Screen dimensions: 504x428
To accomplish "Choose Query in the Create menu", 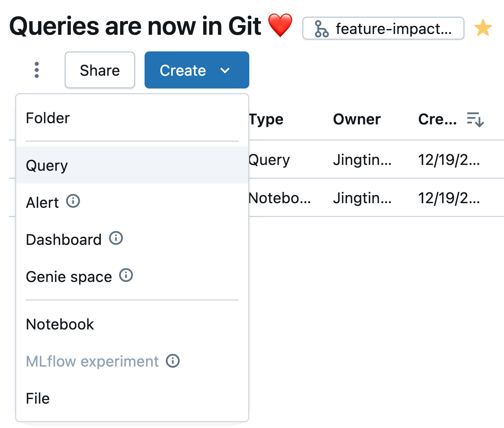I will coord(47,165).
